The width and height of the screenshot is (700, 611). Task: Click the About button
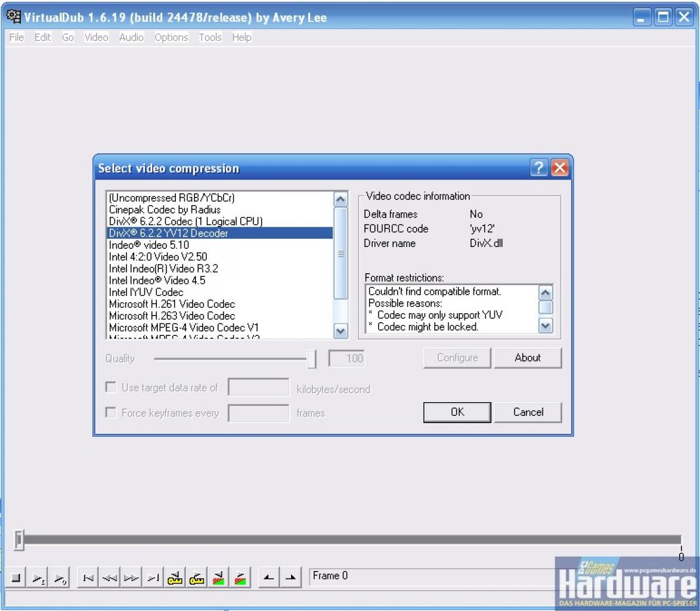point(528,358)
